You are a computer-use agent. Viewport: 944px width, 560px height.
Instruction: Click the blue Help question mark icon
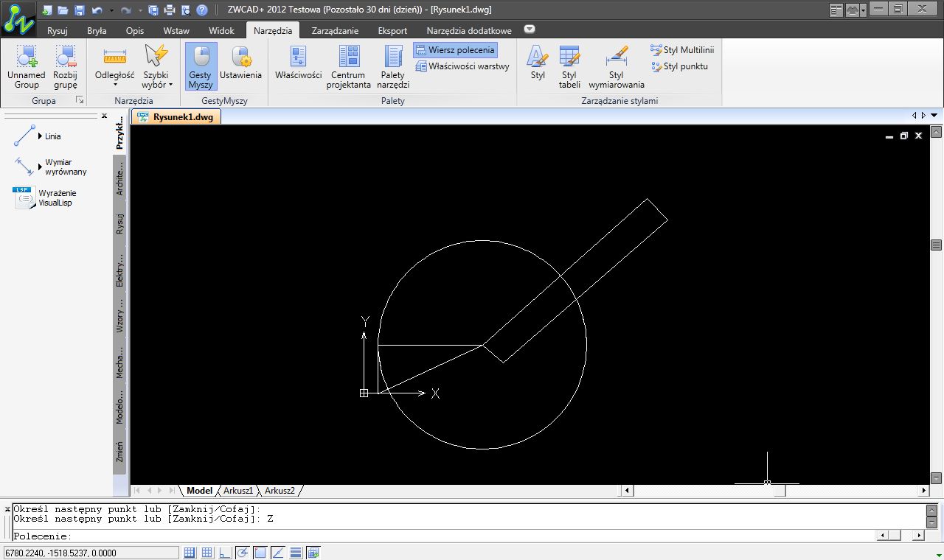pyautogui.click(x=201, y=10)
